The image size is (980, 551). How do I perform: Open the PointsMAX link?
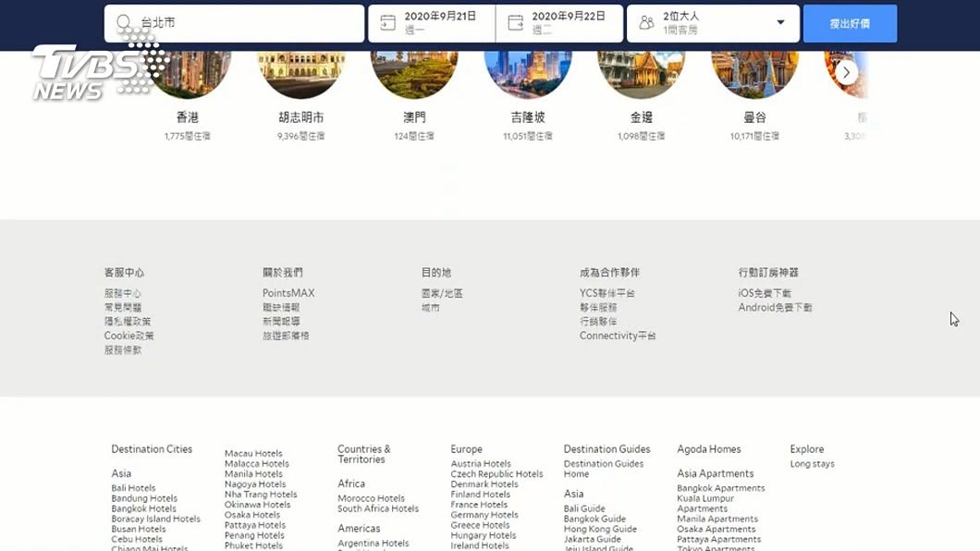pyautogui.click(x=288, y=293)
